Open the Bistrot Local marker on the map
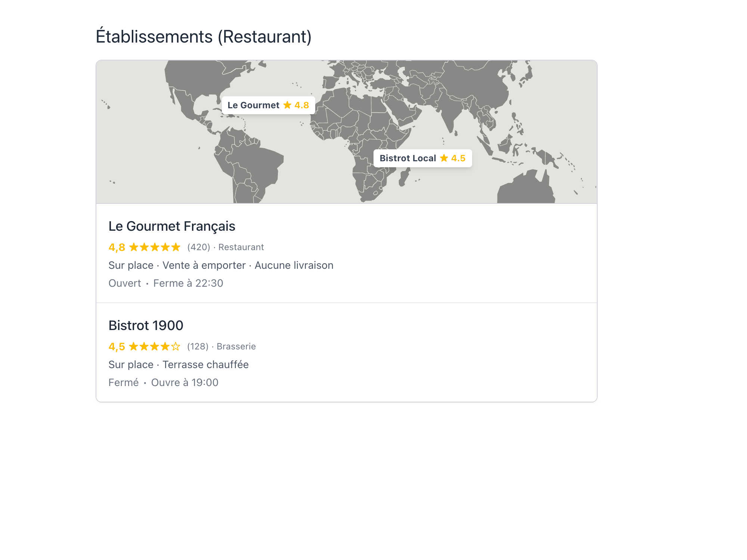Viewport: 747px width, 560px height. 408,158
